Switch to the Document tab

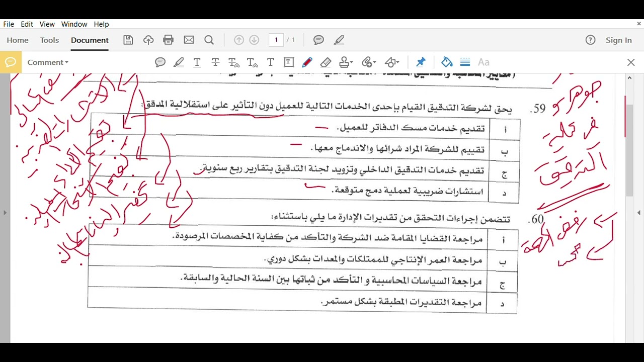point(90,40)
